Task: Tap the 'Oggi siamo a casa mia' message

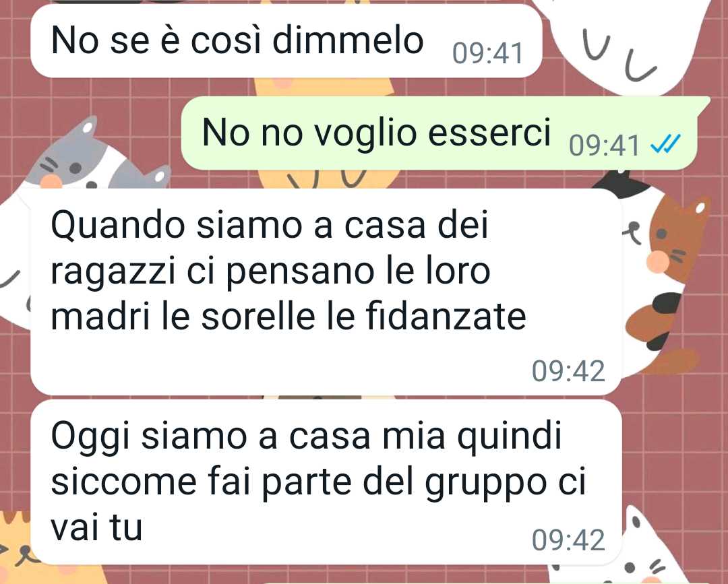Action: (x=326, y=482)
